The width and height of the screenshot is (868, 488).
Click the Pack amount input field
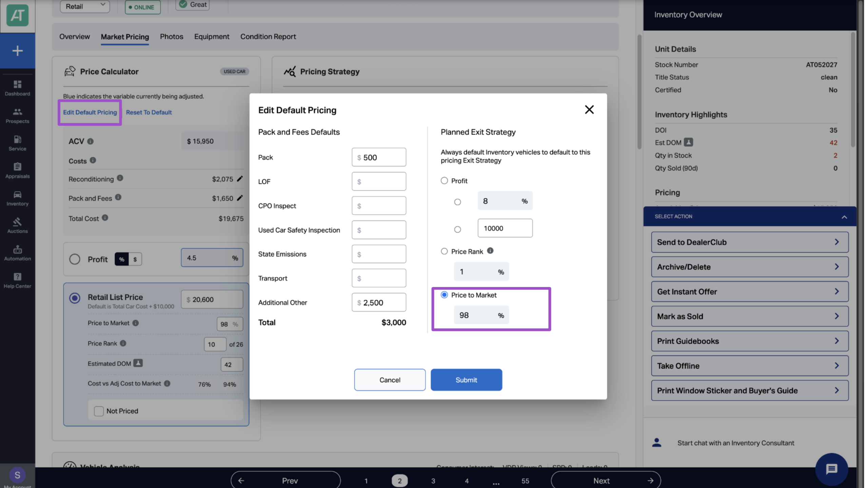379,157
